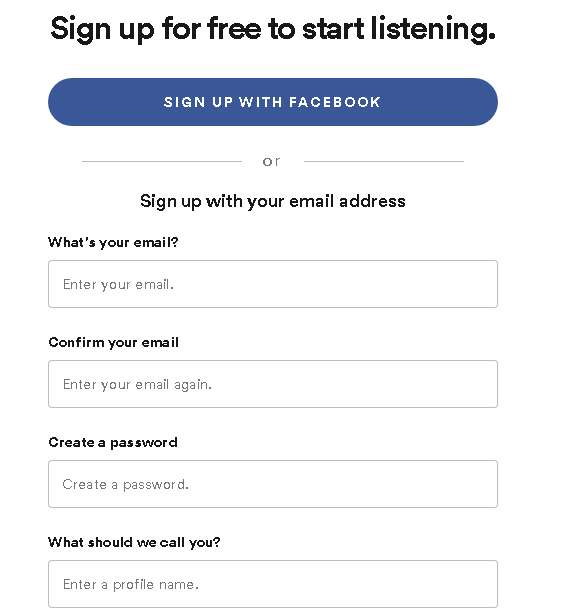Focus the profile name input field
This screenshot has width=567, height=609.
pyautogui.click(x=273, y=584)
